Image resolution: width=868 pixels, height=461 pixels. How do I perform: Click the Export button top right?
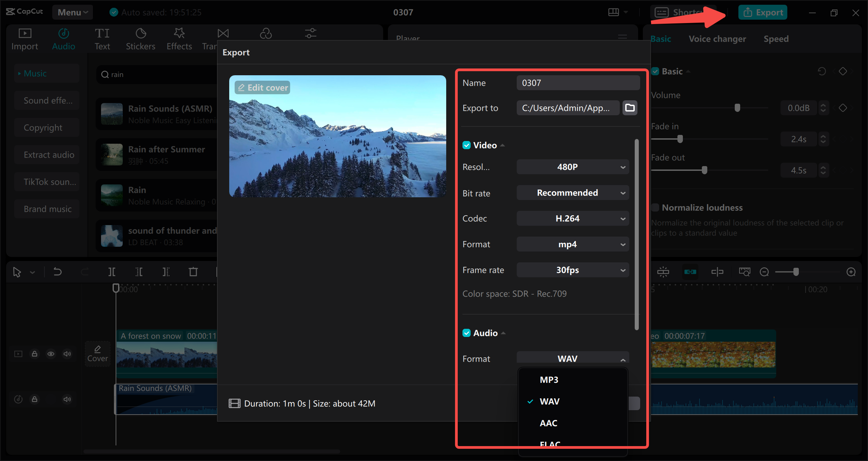[x=764, y=13]
